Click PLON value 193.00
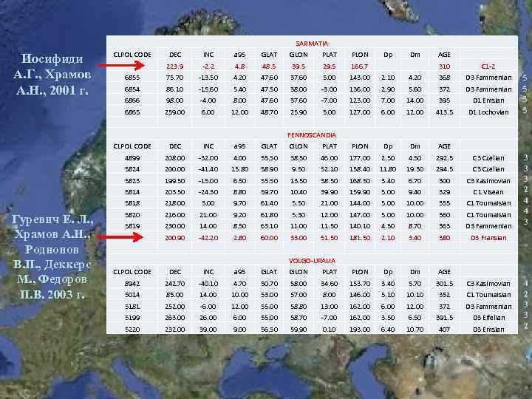 (x=360, y=330)
